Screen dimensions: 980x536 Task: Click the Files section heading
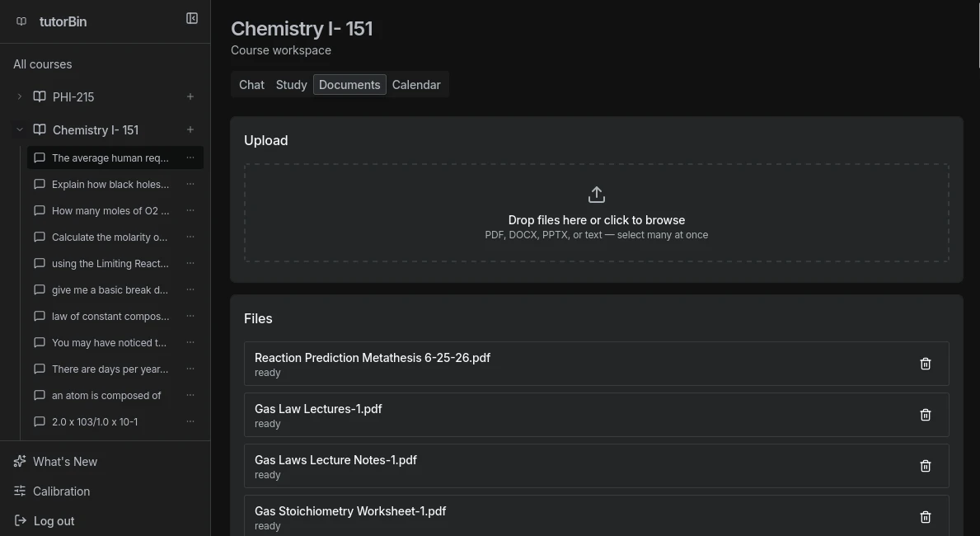point(258,318)
